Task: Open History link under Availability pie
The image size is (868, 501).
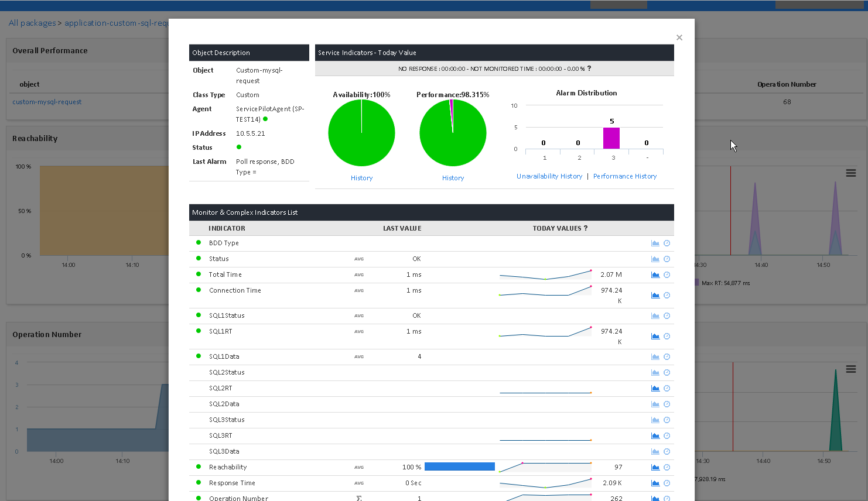Action: [361, 178]
